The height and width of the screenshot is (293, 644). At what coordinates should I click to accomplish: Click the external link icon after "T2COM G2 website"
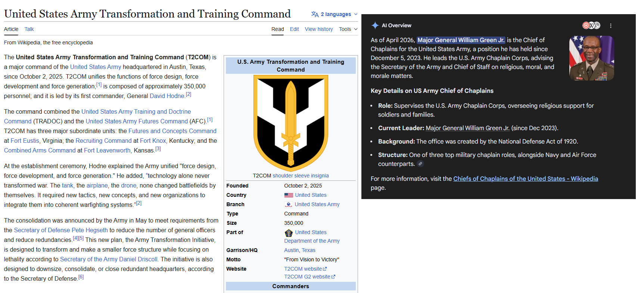[x=333, y=277]
